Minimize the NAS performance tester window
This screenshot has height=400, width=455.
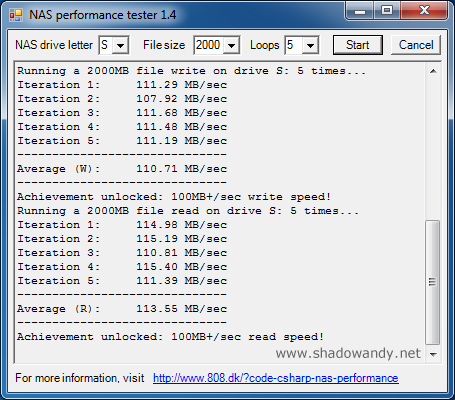click(359, 11)
